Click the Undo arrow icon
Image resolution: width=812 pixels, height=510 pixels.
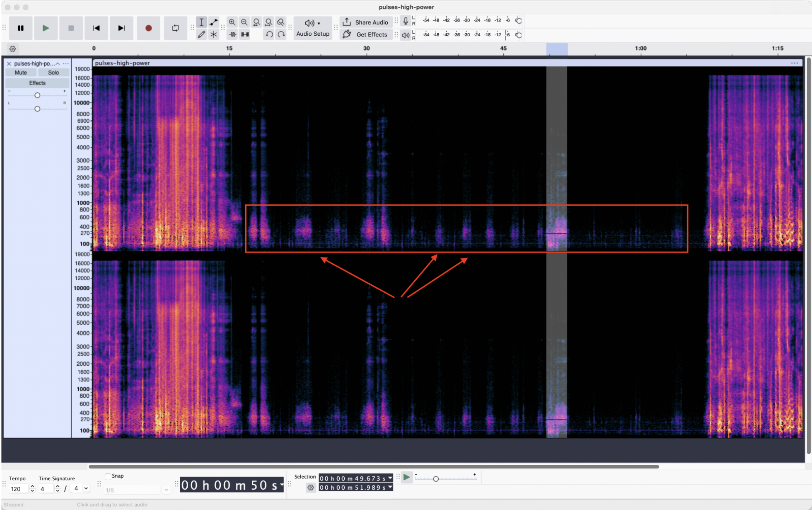(269, 34)
